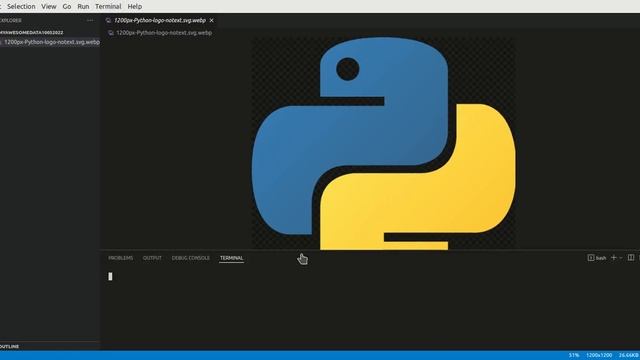Click the zoom level in status bar
This screenshot has width=640, height=360.
574,355
